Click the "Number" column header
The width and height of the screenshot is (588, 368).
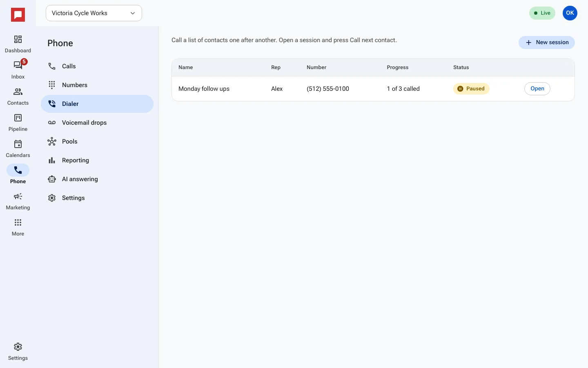click(x=316, y=67)
